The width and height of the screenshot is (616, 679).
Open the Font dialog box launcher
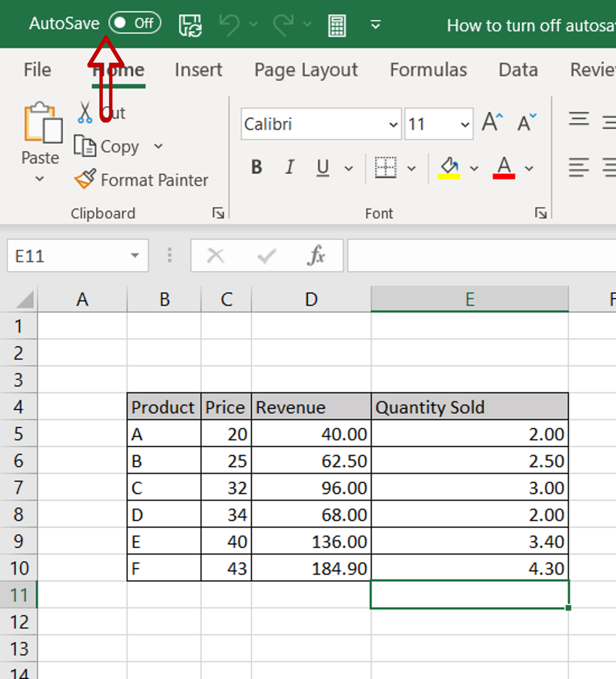click(x=540, y=213)
